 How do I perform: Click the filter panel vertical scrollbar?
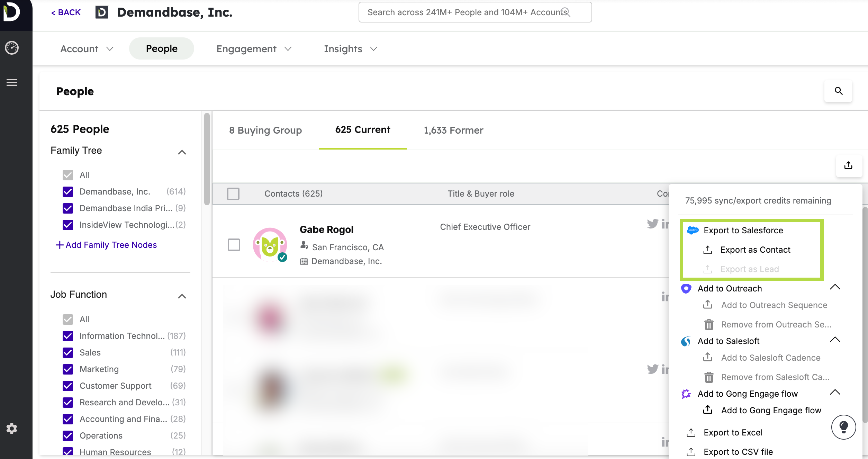207,159
